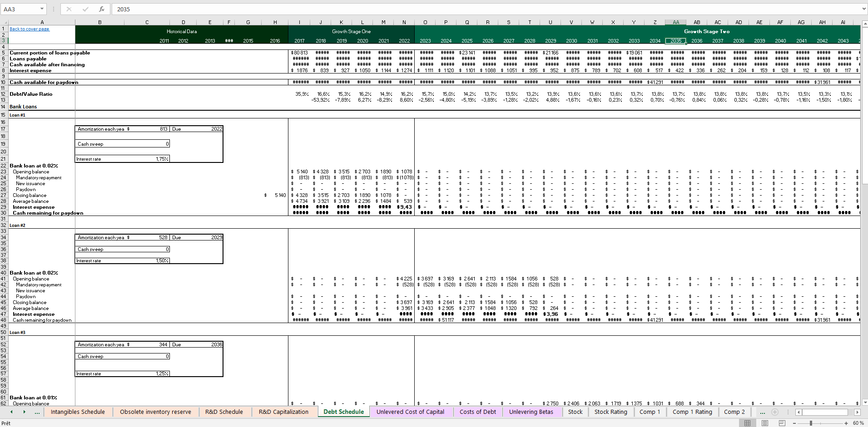
Task: Click the Historical Data header
Action: (182, 31)
